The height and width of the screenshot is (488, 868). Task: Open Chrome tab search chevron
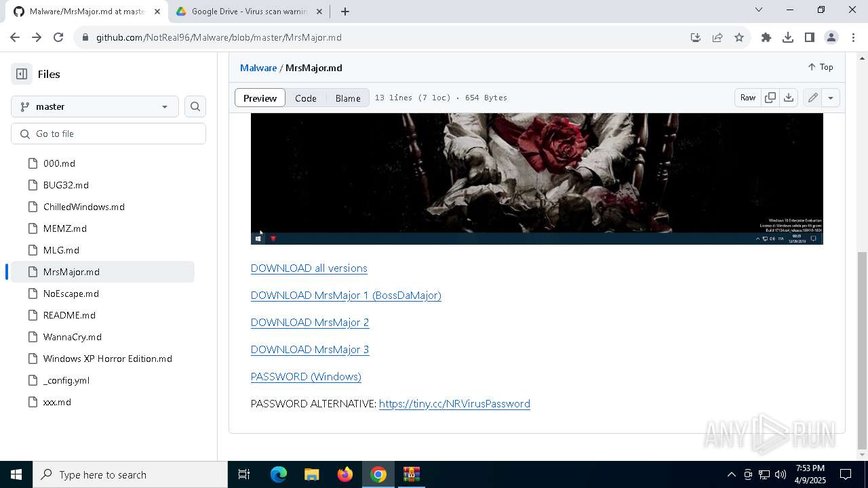tap(759, 9)
